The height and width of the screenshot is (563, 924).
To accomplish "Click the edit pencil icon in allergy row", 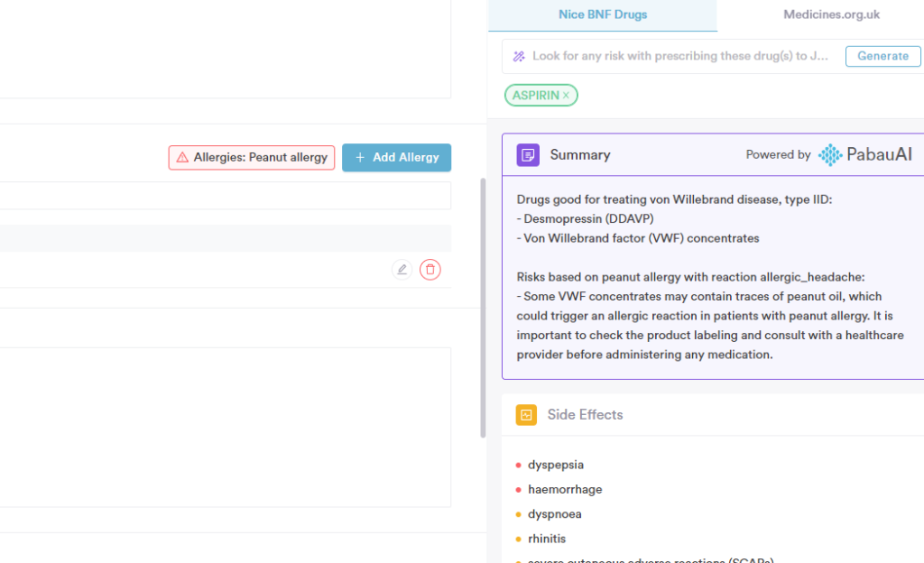I will [x=402, y=269].
